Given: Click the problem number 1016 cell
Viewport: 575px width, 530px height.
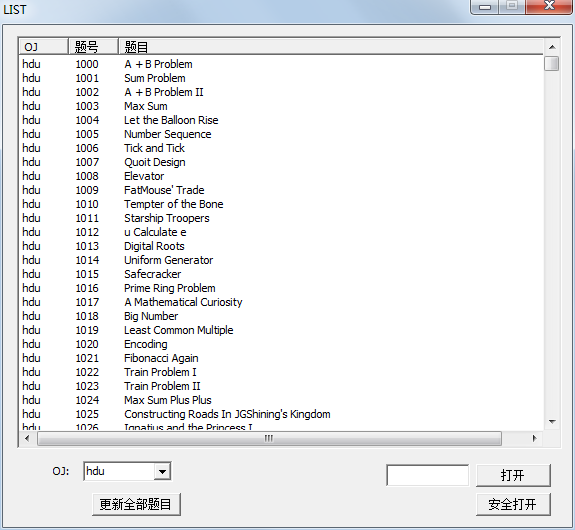Looking at the screenshot, I should click(87, 288).
